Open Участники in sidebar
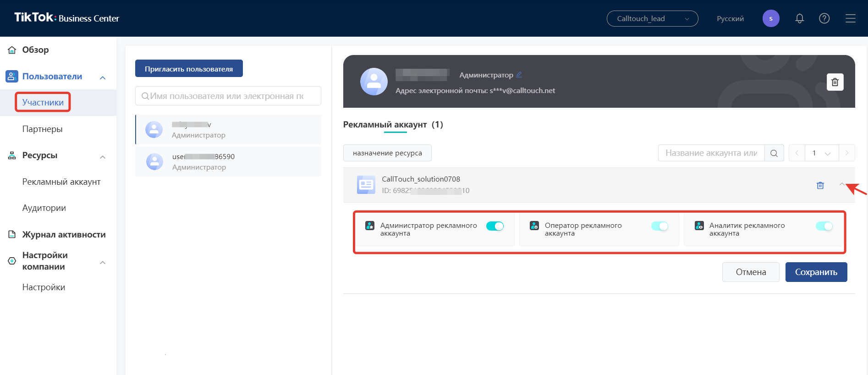The width and height of the screenshot is (868, 375). (43, 102)
